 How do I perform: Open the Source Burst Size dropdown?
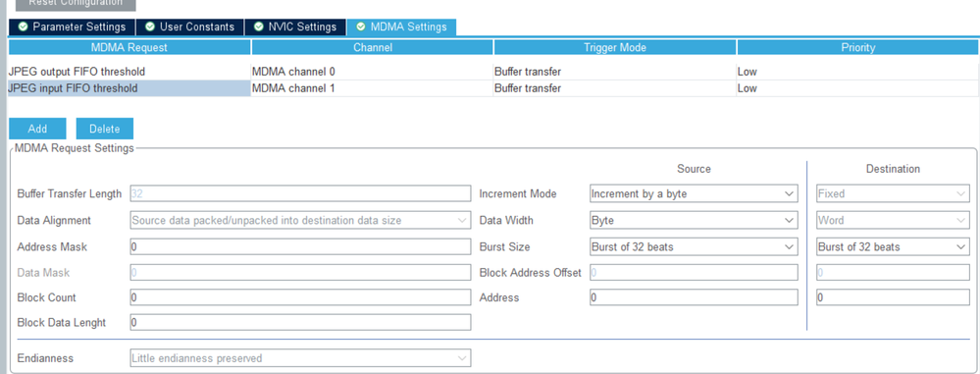pyautogui.click(x=694, y=246)
